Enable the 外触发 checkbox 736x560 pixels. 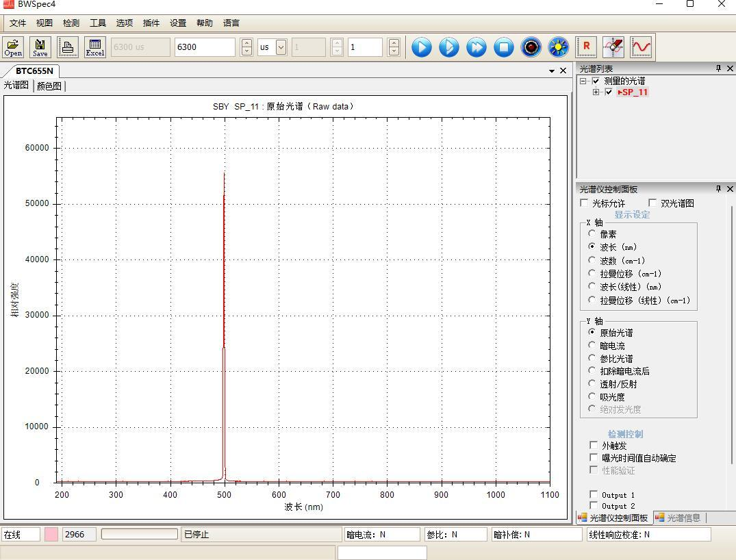click(x=594, y=445)
